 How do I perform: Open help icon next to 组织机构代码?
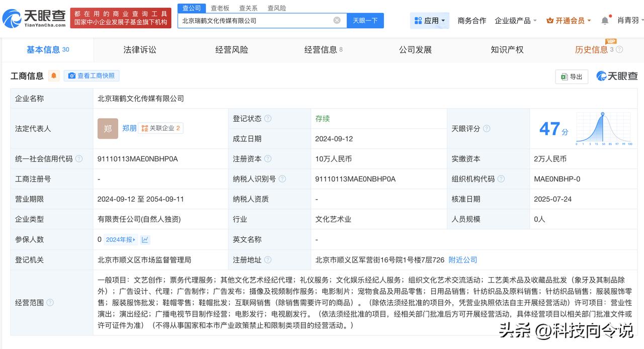point(501,179)
